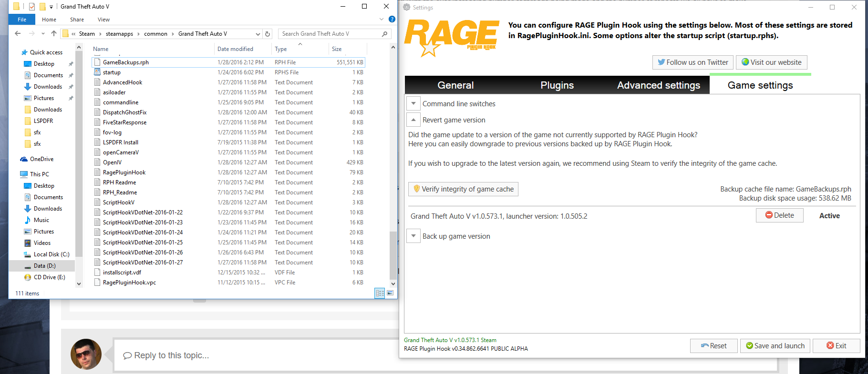This screenshot has height=374, width=868.
Task: Open the View ribbon tab
Action: pyautogui.click(x=103, y=20)
